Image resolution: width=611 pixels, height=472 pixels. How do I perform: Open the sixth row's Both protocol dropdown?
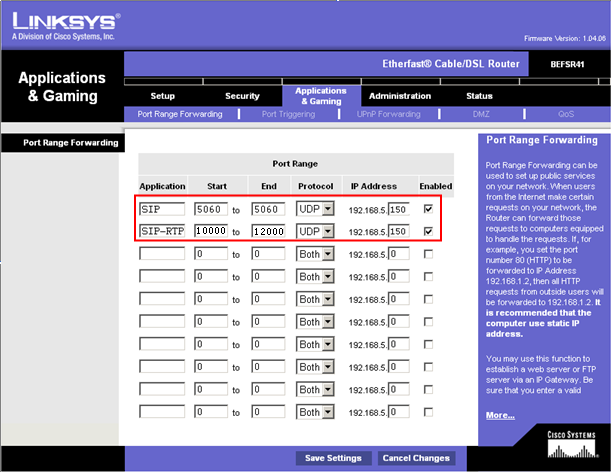[x=315, y=322]
